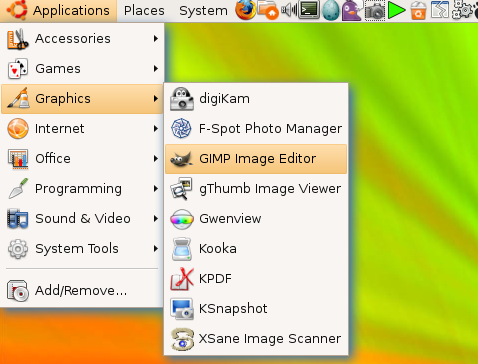Viewport: 478px width, 364px height.
Task: Open the Places menu
Action: (144, 11)
